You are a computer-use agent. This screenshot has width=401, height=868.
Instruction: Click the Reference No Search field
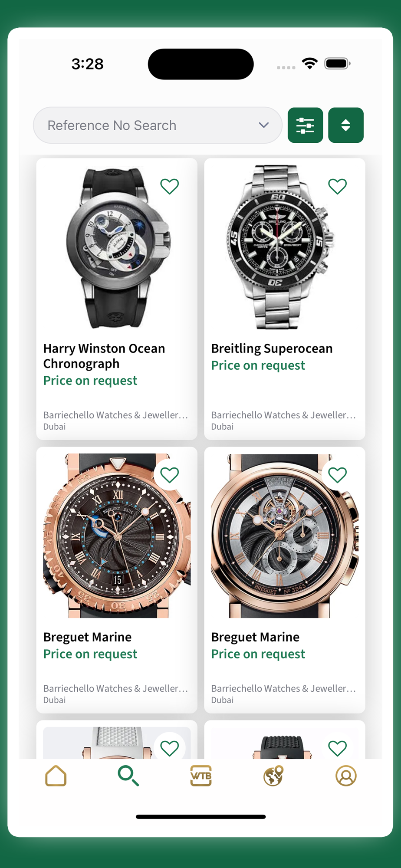click(158, 125)
